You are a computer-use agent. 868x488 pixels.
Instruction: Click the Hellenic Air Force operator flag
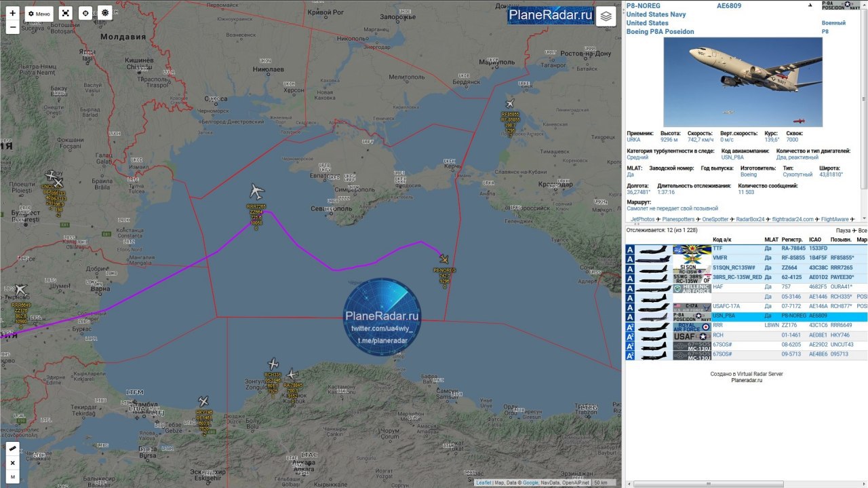(x=692, y=288)
